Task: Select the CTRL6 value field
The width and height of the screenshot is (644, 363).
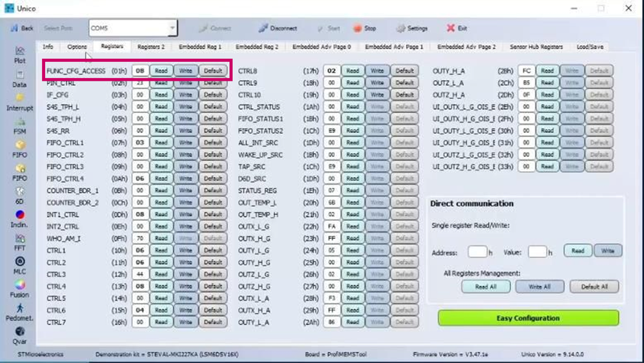Action: pyautogui.click(x=140, y=310)
